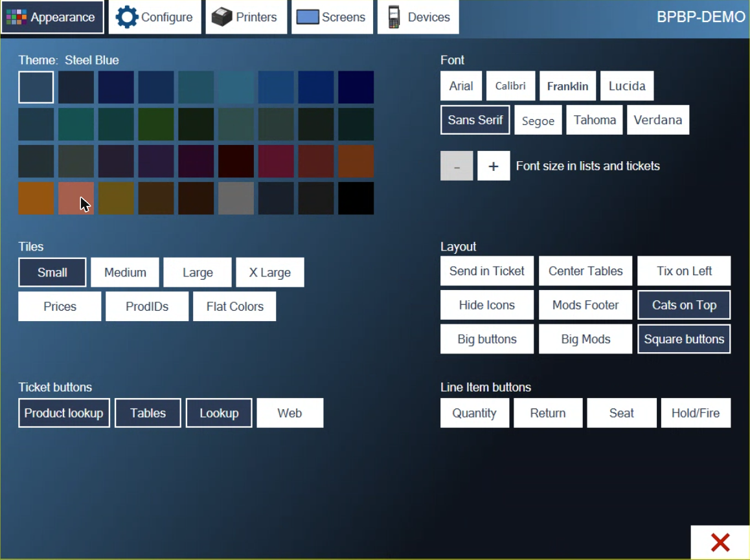
Task: Enable Return line item button
Action: 548,413
